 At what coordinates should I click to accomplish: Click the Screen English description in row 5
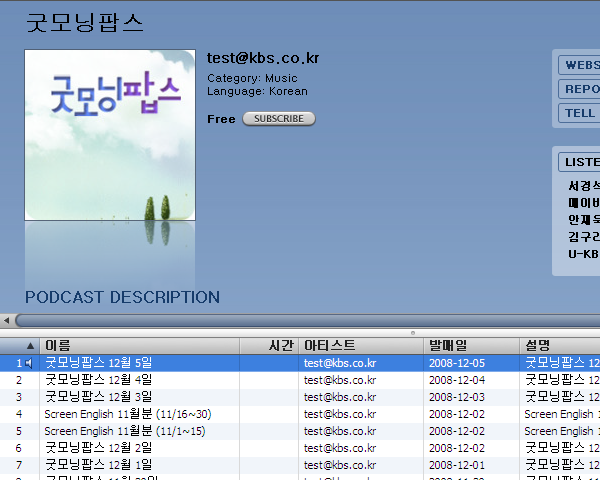tap(562, 431)
